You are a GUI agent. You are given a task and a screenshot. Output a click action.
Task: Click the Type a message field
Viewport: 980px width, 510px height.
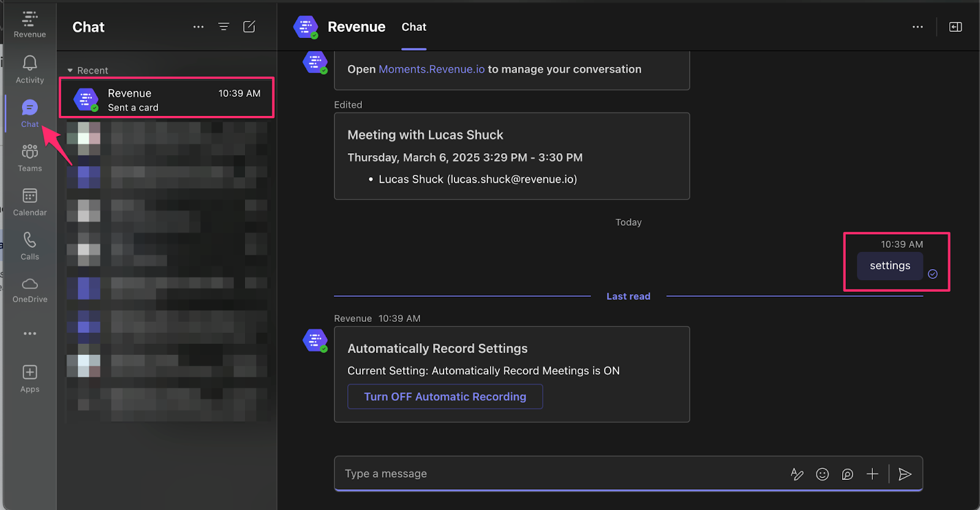pyautogui.click(x=551, y=474)
